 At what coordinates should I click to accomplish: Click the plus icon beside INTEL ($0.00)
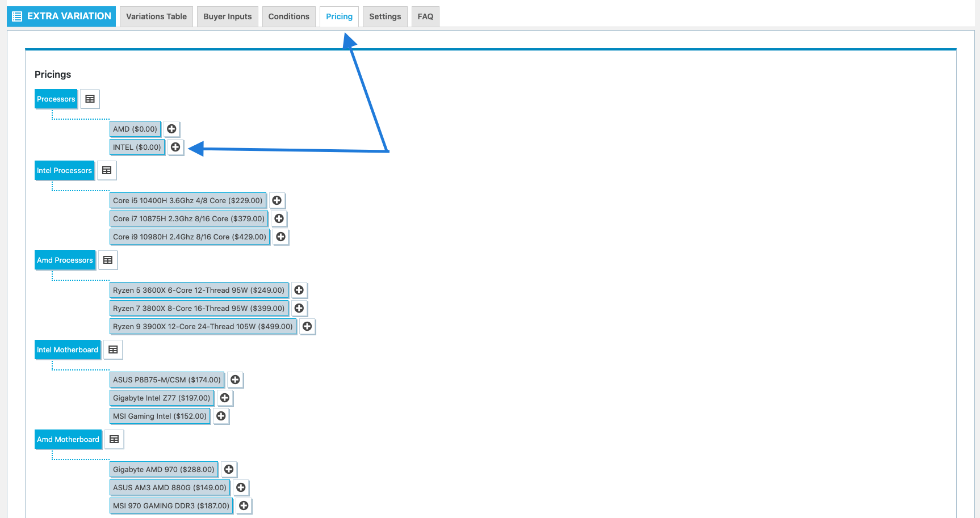point(175,147)
